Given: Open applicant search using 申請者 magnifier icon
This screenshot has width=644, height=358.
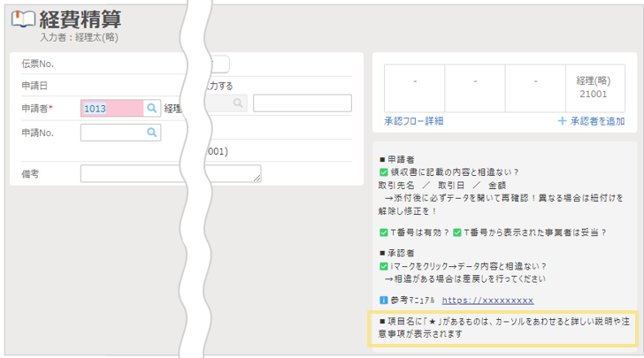Looking at the screenshot, I should (152, 108).
